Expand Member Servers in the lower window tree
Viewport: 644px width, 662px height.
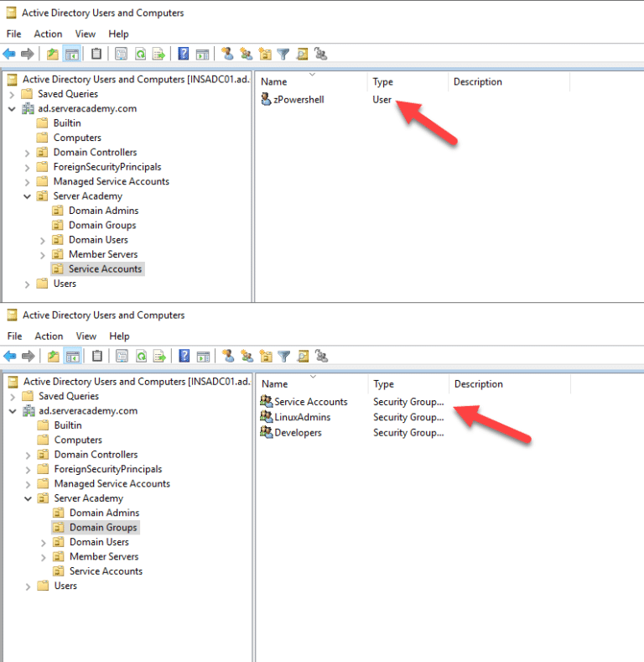pyautogui.click(x=44, y=556)
